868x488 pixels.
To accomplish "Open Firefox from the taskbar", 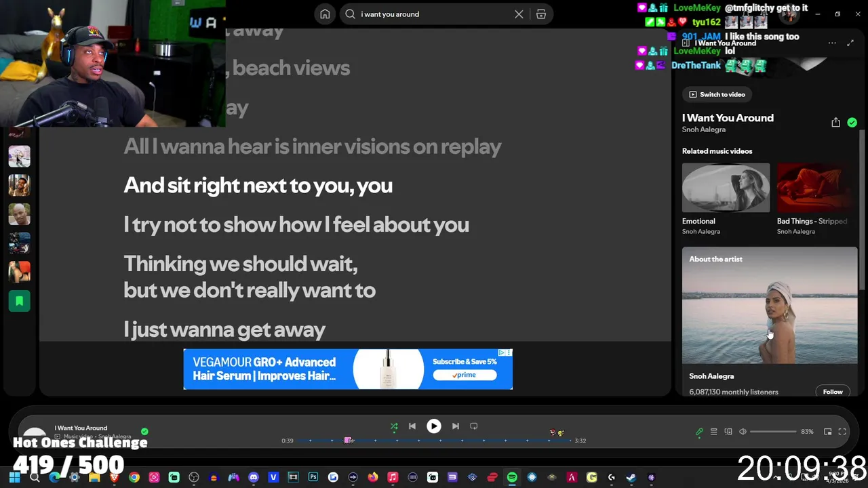I will pos(373,478).
